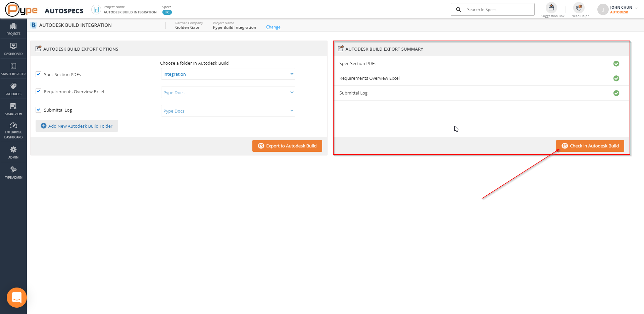
Task: Click Spec Section PDFs summary row text
Action: 358,64
